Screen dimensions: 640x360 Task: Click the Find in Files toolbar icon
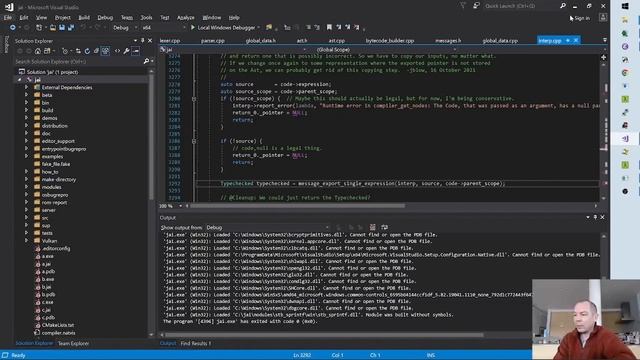[x=269, y=27]
